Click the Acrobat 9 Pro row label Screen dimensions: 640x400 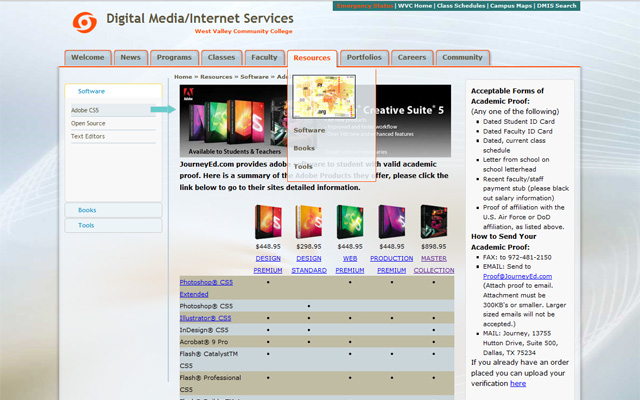[204, 342]
